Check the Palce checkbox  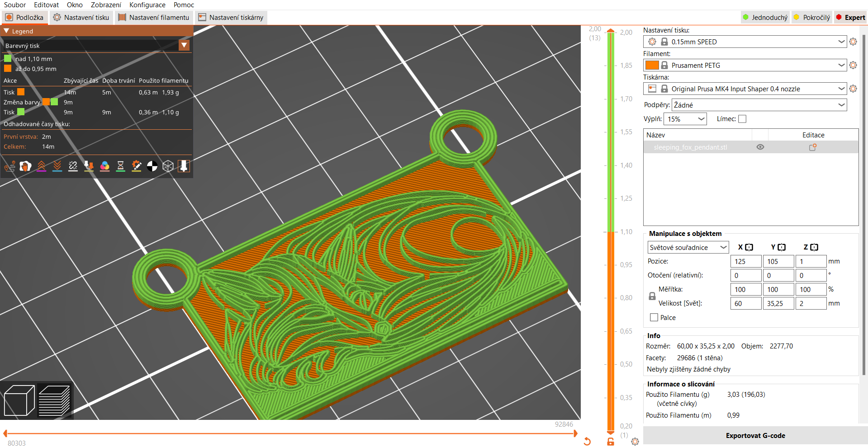coord(654,317)
